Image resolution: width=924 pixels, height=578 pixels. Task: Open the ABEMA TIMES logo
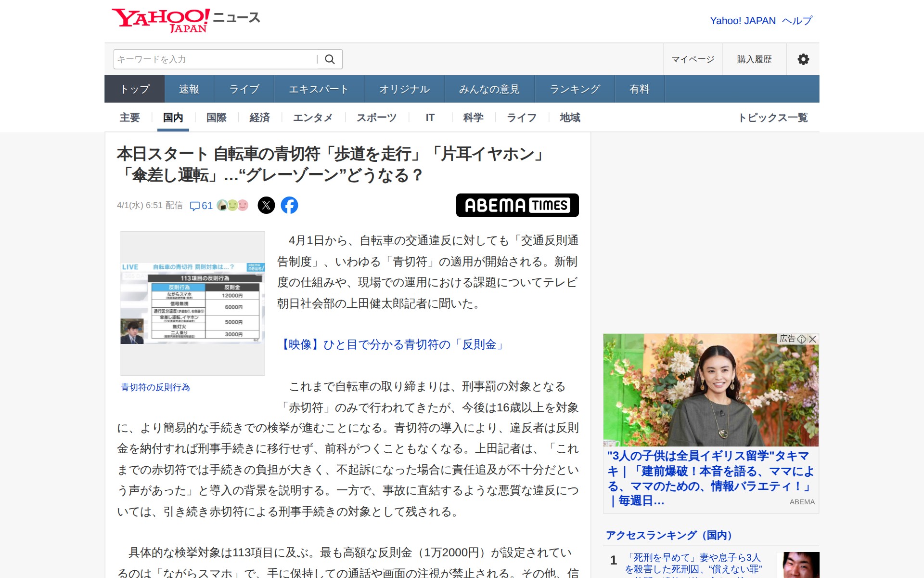[517, 205]
